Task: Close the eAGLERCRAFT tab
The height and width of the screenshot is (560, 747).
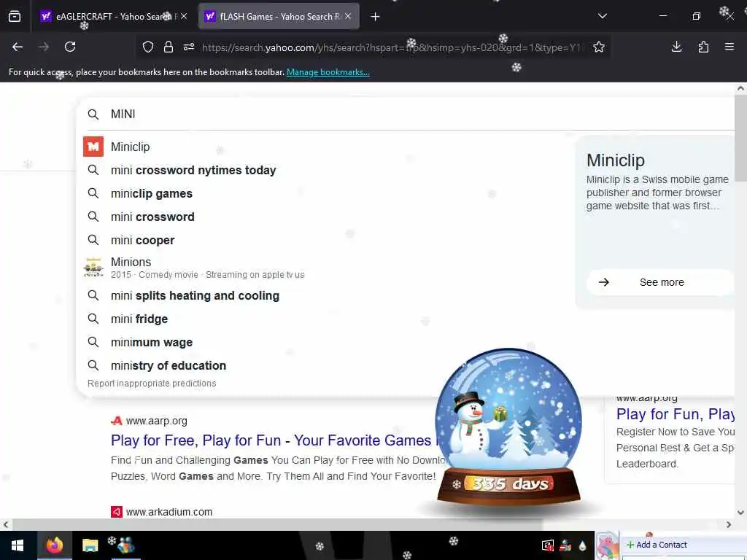Action: [x=184, y=16]
